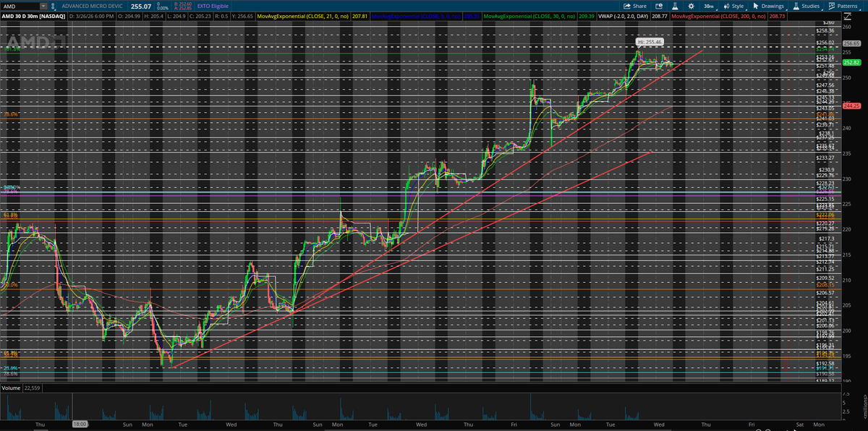Click the scale icon above the price axis
This screenshot has width=868, height=431.
pos(848,17)
